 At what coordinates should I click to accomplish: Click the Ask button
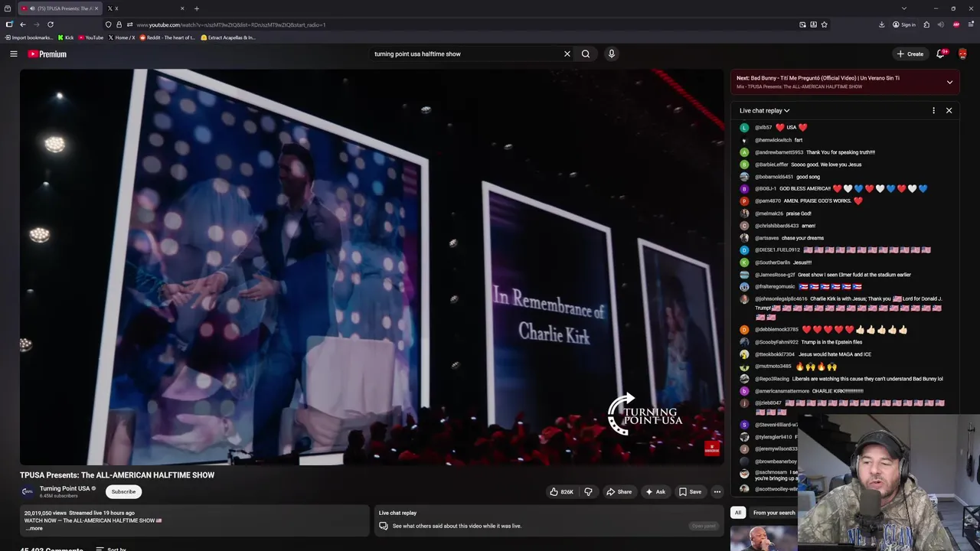click(x=655, y=492)
